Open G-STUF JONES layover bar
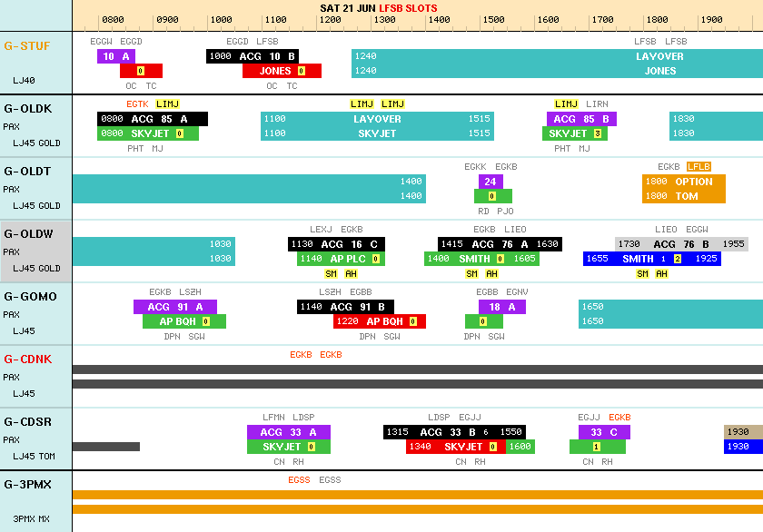 click(x=557, y=71)
